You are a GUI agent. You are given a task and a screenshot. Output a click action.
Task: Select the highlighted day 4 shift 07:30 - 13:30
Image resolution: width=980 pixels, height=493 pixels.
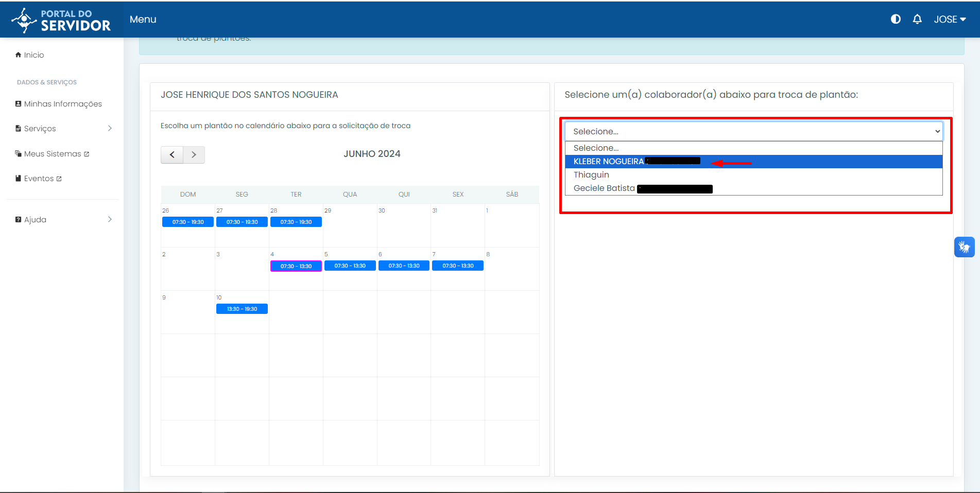[296, 266]
